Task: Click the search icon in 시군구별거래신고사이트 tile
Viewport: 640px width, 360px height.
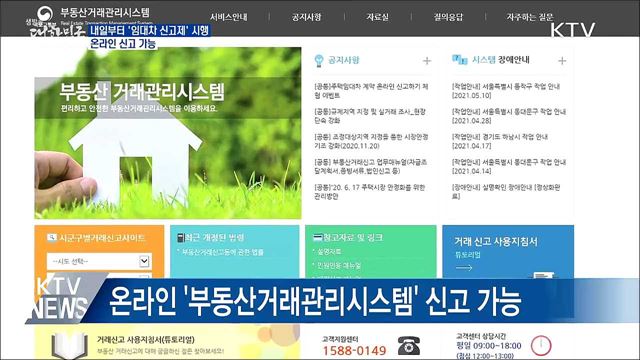Action: coord(52,238)
